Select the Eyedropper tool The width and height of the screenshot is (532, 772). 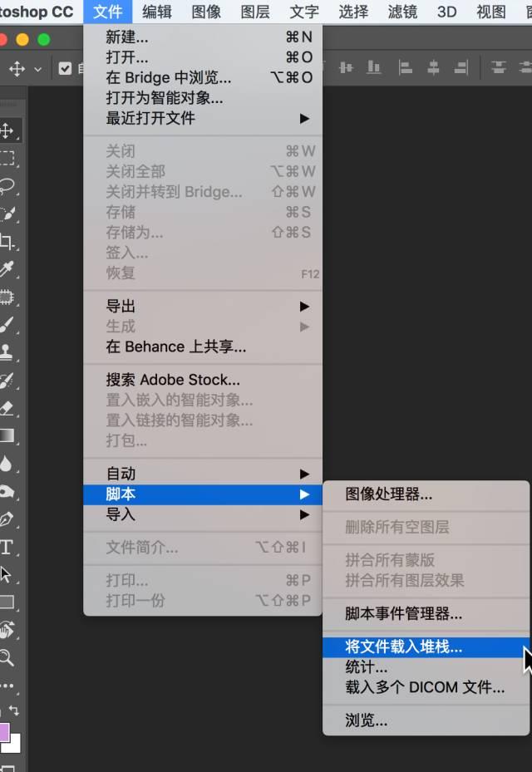tap(7, 269)
